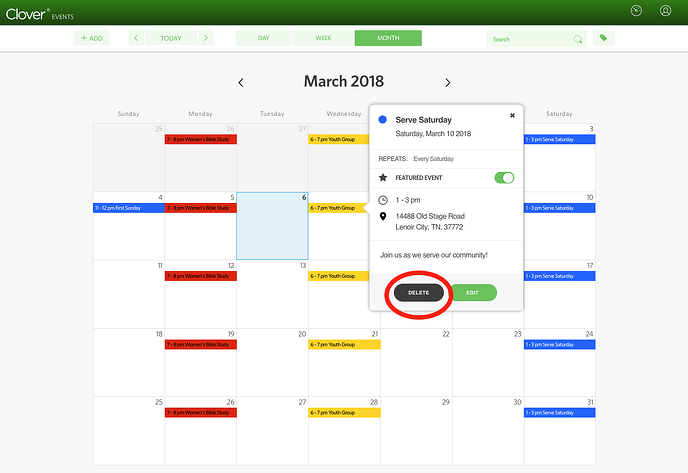Screen dimensions: 688x473
Task: Open Women's Bible Study on March 5
Action: coord(201,208)
